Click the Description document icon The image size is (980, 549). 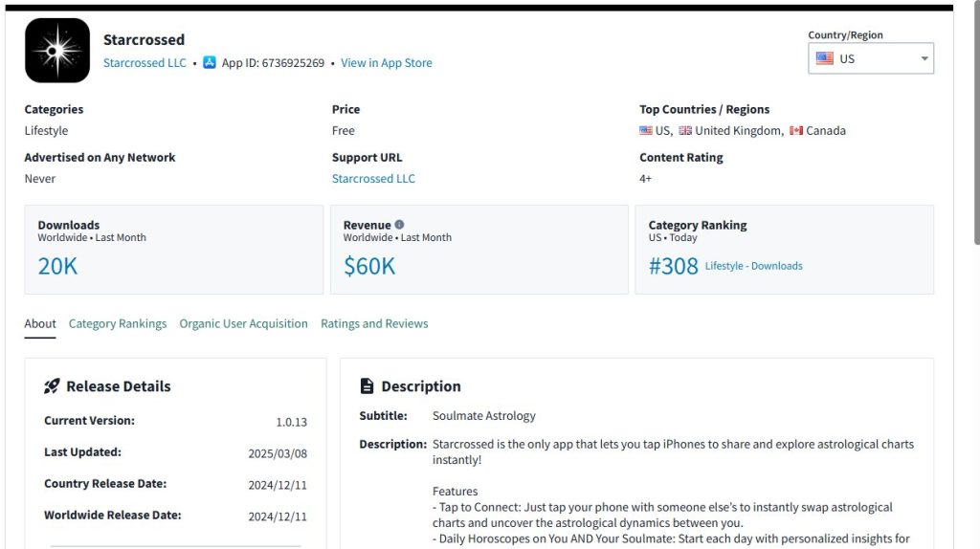click(367, 386)
